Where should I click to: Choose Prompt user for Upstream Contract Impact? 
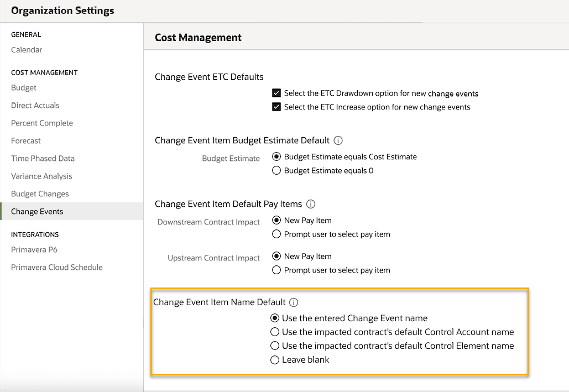pyautogui.click(x=277, y=270)
